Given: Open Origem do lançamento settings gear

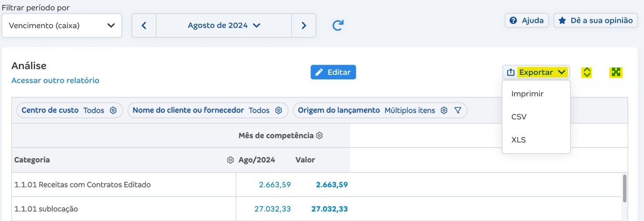Looking at the screenshot, I should point(444,110).
